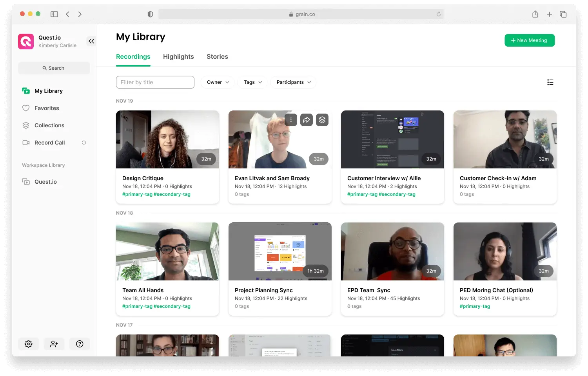Image resolution: width=588 pixels, height=376 pixels.
Task: Click the Search button in sidebar
Action: (54, 68)
